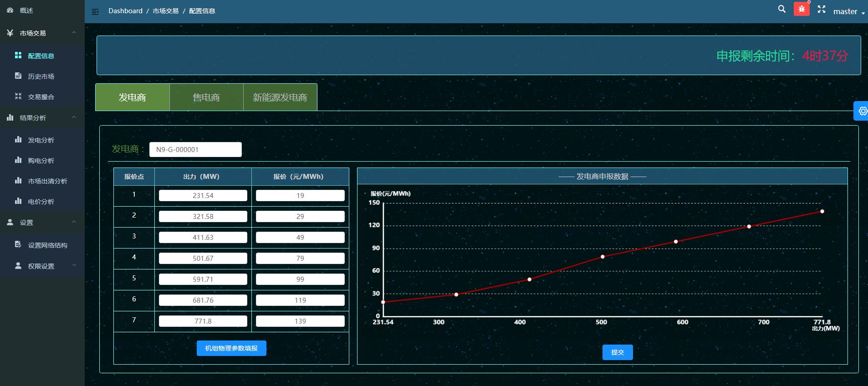Open 设置网络结构 in sidebar
This screenshot has height=386, width=868.
point(47,245)
